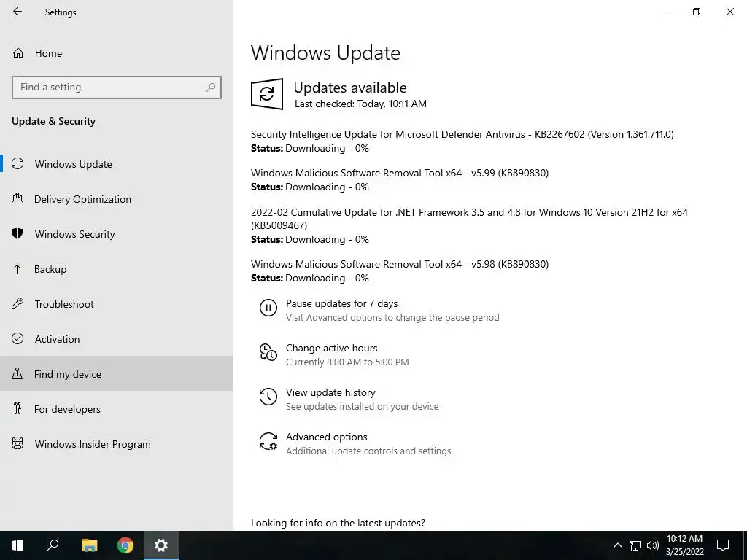The width and height of the screenshot is (747, 560).
Task: Go to Activation settings
Action: pyautogui.click(x=116, y=339)
